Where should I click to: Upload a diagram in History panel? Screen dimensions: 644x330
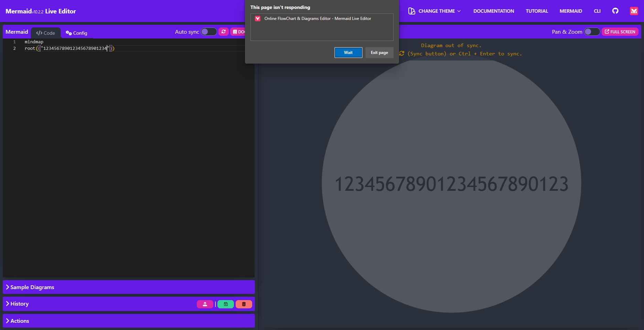[205, 304]
